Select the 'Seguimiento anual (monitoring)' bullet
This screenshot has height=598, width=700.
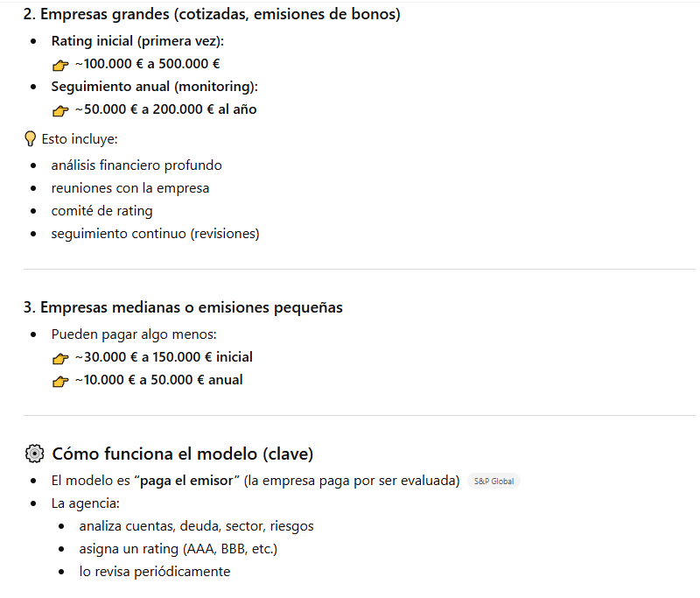click(x=154, y=87)
